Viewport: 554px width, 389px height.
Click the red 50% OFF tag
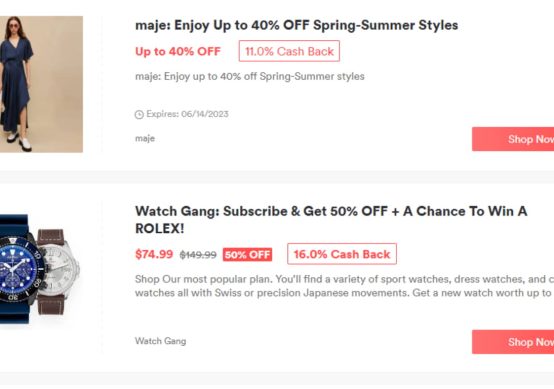[247, 254]
